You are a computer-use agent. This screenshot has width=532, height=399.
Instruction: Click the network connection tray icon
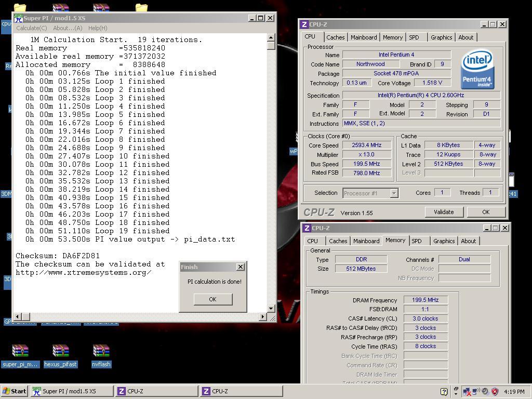[x=467, y=392]
